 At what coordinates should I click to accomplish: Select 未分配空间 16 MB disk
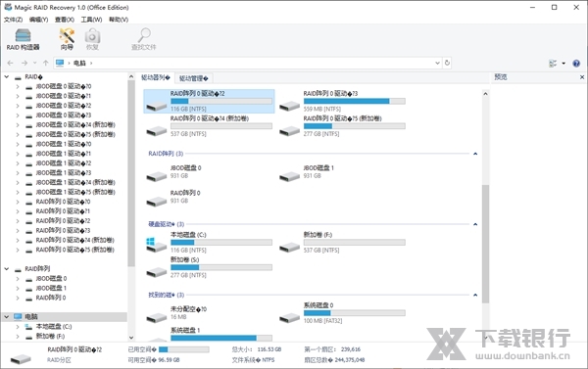176,313
